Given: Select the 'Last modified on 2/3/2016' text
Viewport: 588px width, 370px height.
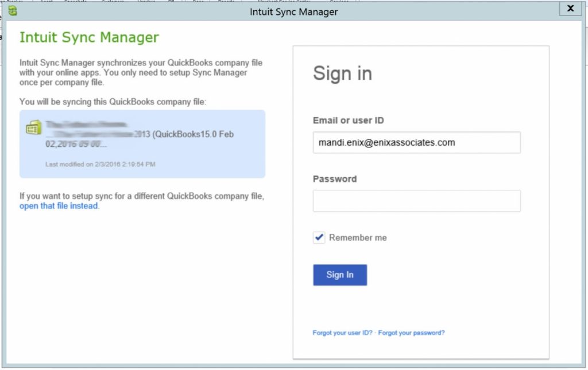Looking at the screenshot, I should click(100, 164).
